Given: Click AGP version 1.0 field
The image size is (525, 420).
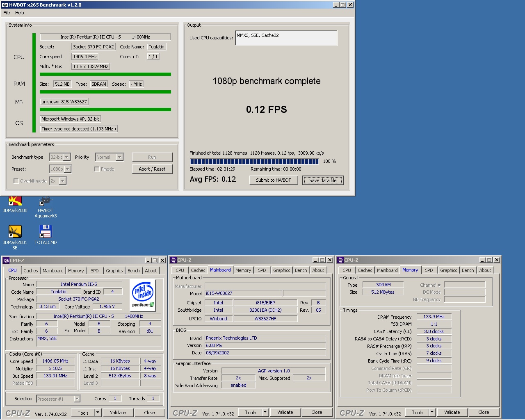Looking at the screenshot, I should coord(274,371).
